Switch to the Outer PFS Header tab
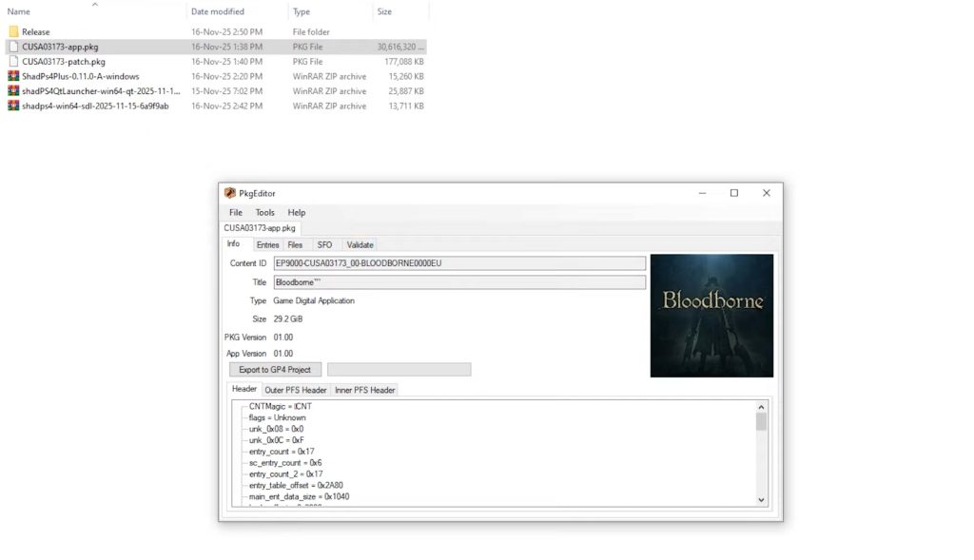Screen dimensions: 974x560 coord(295,390)
